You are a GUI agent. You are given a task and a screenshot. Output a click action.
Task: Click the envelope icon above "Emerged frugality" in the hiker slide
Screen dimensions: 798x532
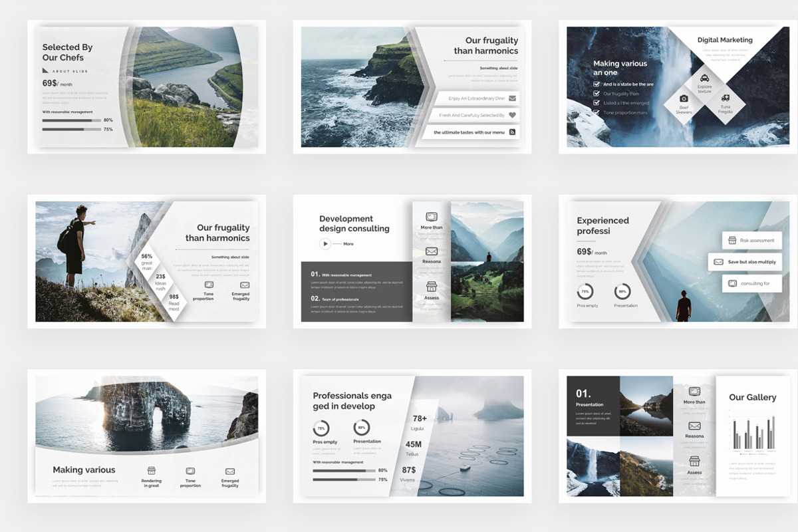tap(245, 285)
